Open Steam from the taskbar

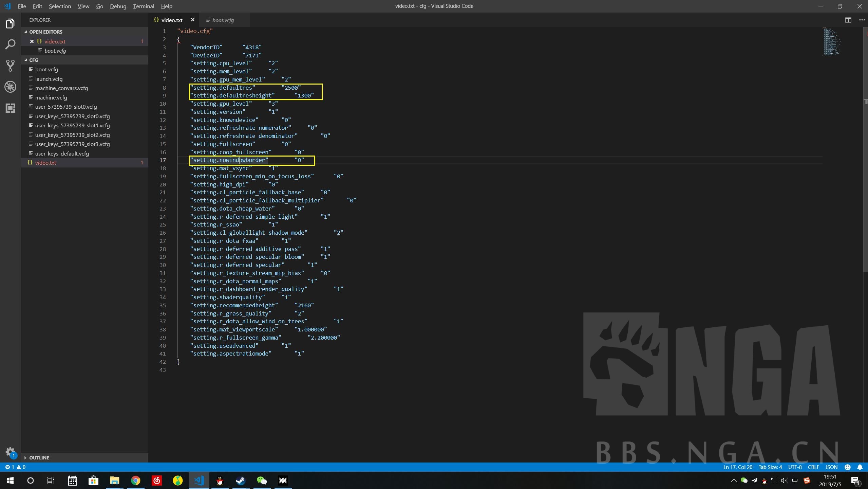coord(241,481)
